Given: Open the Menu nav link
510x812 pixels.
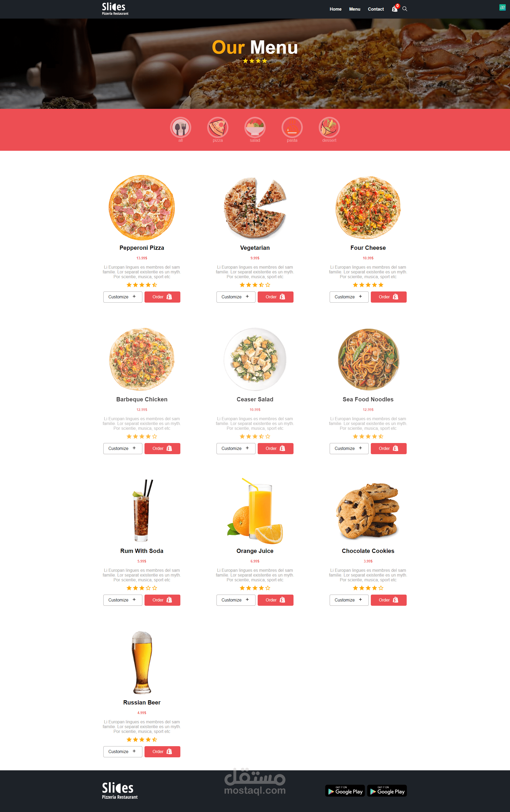Looking at the screenshot, I should click(x=355, y=9).
